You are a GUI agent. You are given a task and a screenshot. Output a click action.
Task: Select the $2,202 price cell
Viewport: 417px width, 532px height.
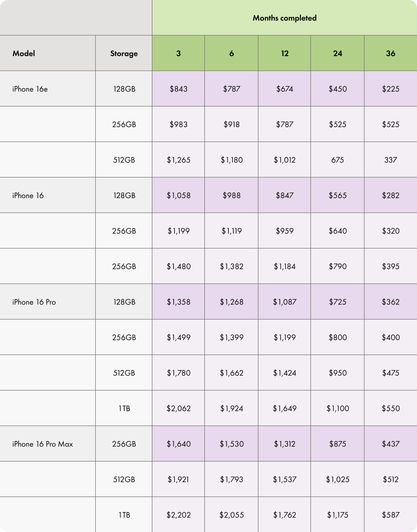(x=179, y=515)
